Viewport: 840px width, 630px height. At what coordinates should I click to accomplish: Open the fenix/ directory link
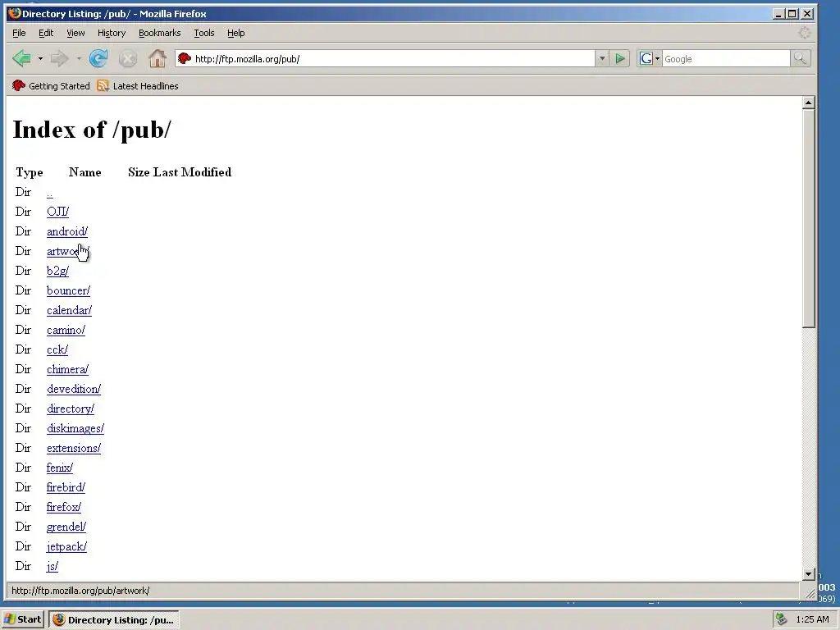(x=60, y=468)
